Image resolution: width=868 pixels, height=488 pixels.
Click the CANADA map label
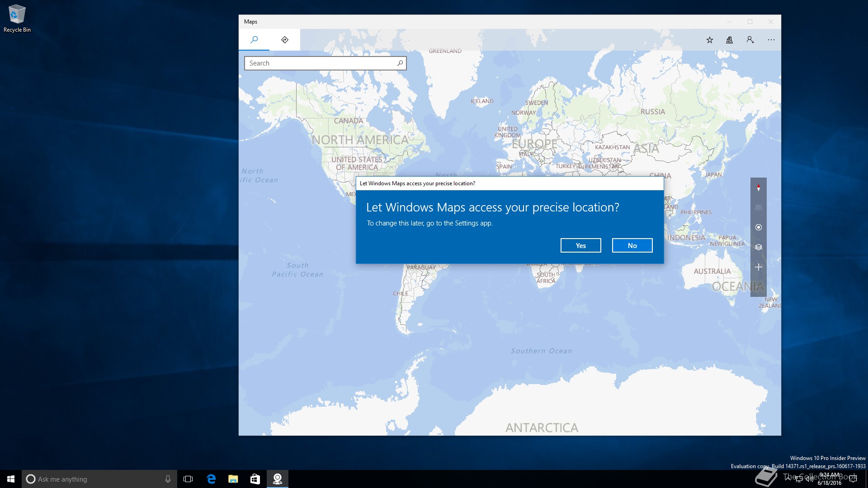[349, 121]
